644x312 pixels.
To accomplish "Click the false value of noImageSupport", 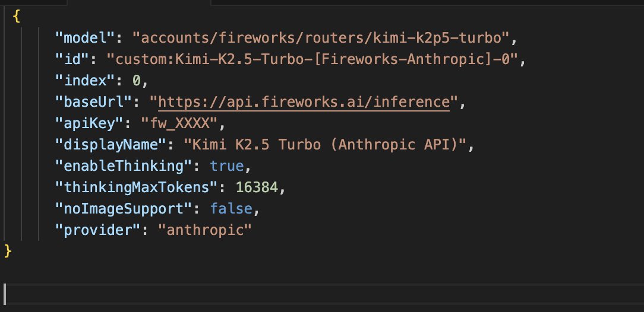I will [231, 209].
